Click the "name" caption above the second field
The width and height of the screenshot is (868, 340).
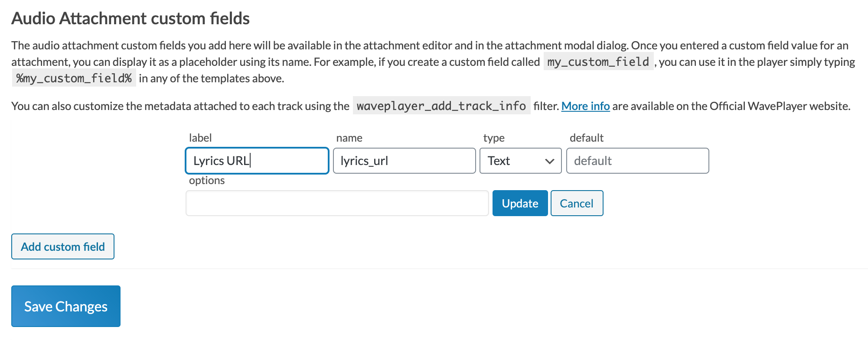click(349, 138)
